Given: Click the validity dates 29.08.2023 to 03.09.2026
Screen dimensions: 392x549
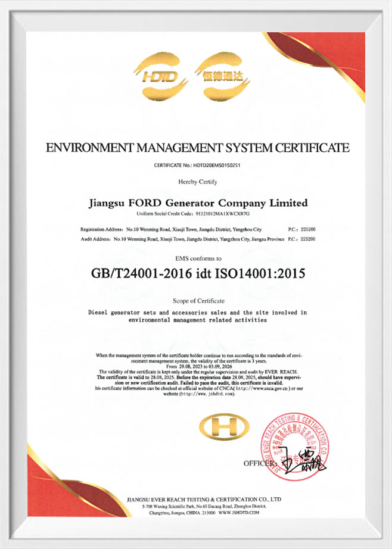Looking at the screenshot, I should pos(198,366).
